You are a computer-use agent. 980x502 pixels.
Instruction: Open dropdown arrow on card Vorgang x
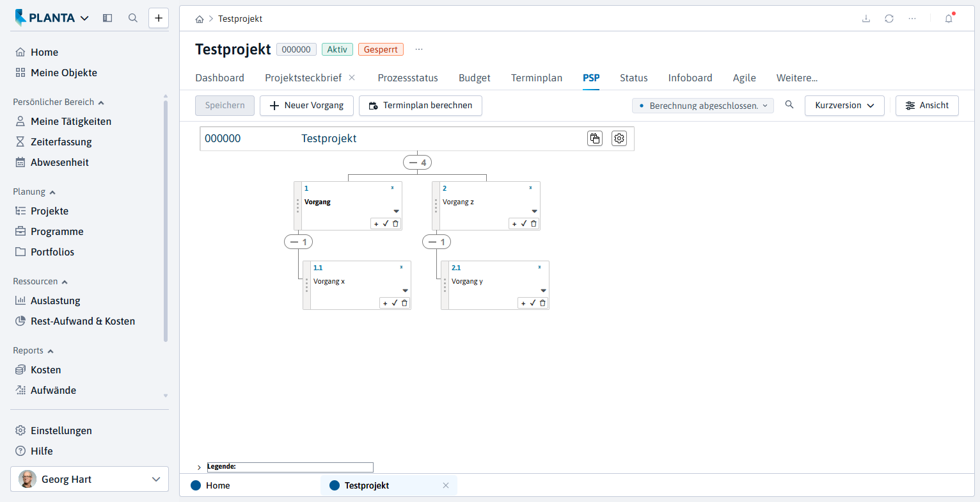click(x=405, y=291)
